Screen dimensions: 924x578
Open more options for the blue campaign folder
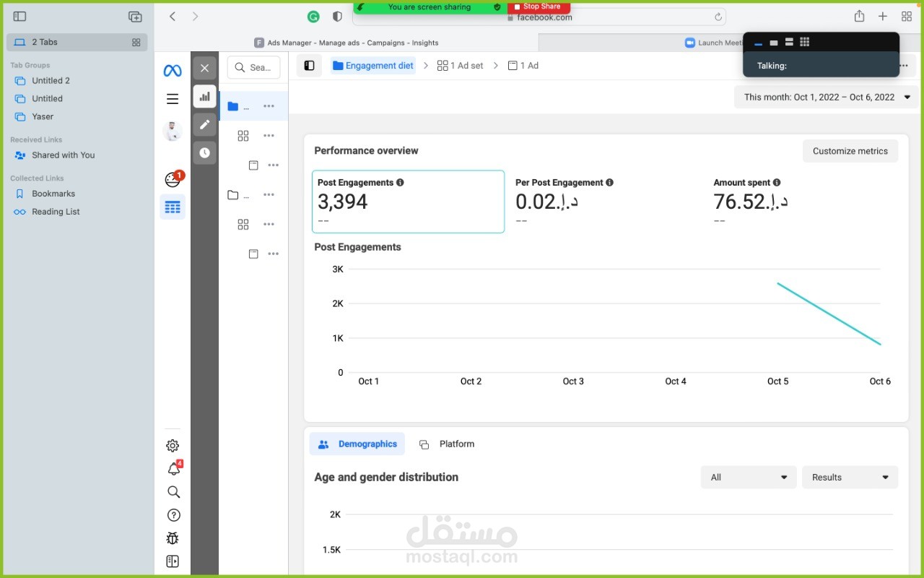tap(269, 106)
